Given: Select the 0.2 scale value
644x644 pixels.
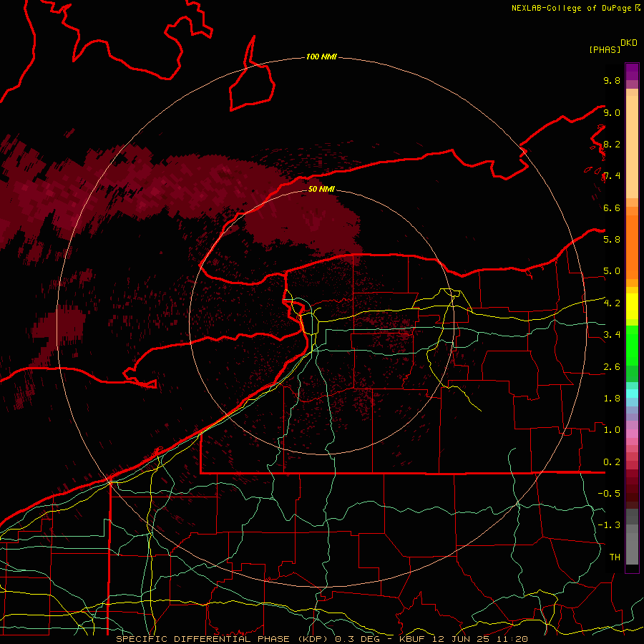Looking at the screenshot, I should pyautogui.click(x=612, y=462).
